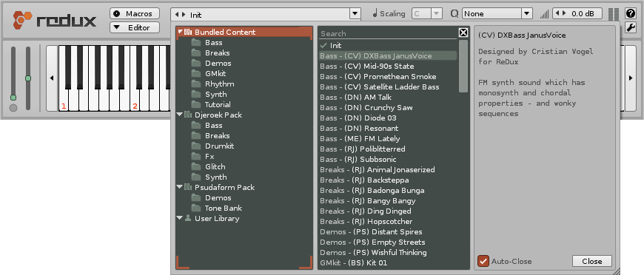Viewport: 644px width, 275px height.
Task: Collapse the Djeroek Pack tree
Action: [x=180, y=115]
